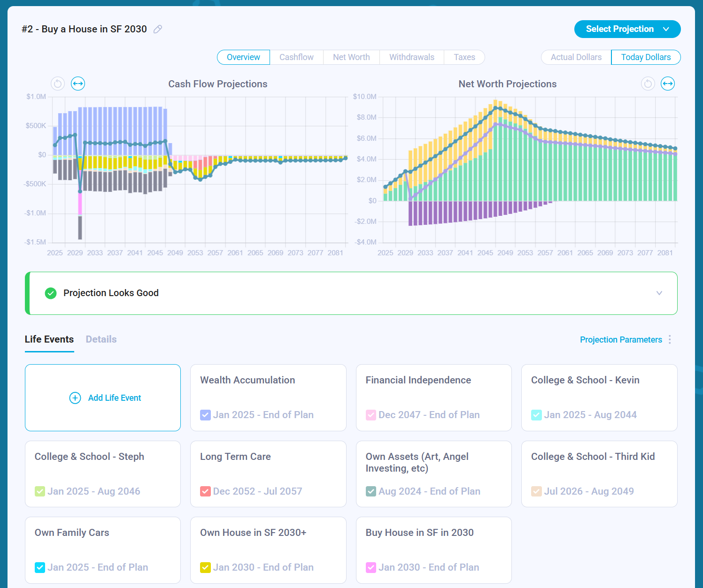This screenshot has width=703, height=588.
Task: Toggle the Long Term Care checkbox
Action: [x=205, y=491]
